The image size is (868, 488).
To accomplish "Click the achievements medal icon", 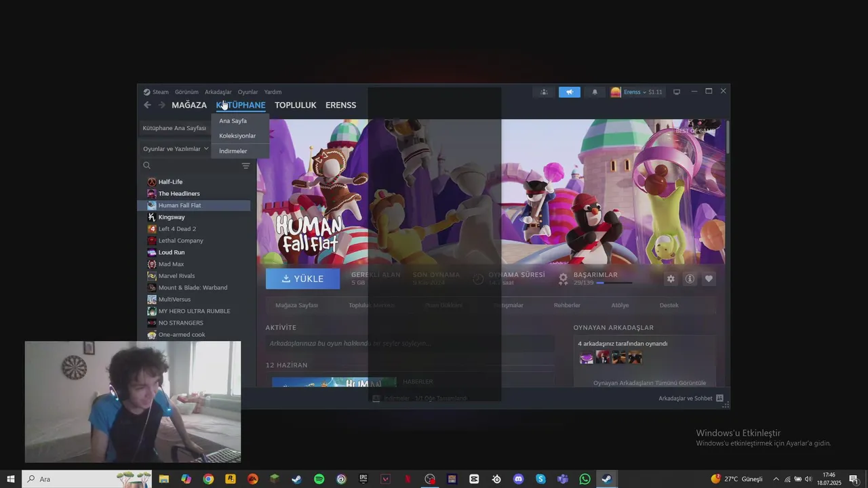I will [x=563, y=279].
